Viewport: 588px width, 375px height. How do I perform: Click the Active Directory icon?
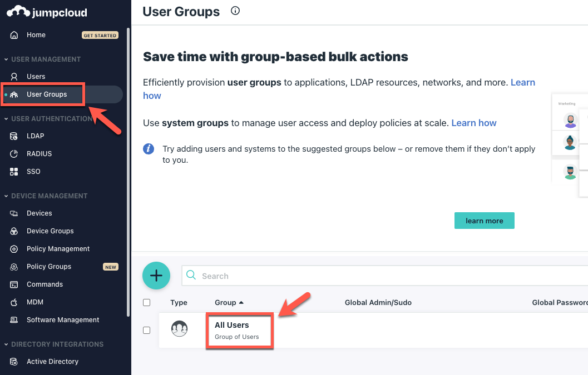(14, 362)
